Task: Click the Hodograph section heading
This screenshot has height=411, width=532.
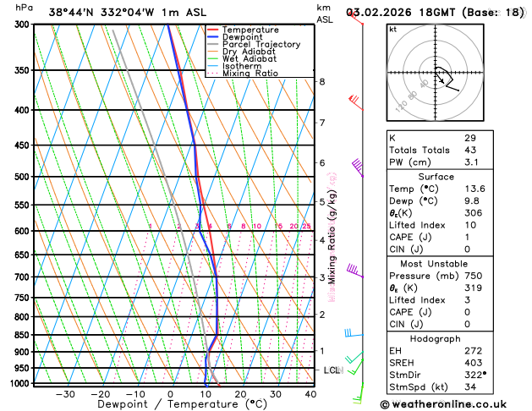Action: coord(436,339)
